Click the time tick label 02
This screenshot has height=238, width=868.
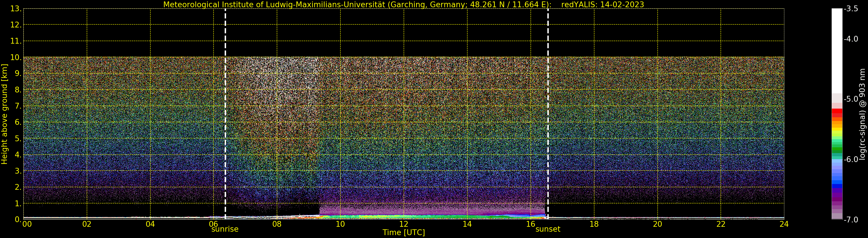click(x=87, y=224)
